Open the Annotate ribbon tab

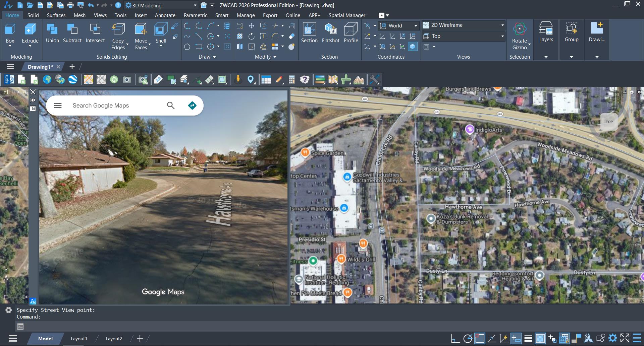[x=165, y=15]
